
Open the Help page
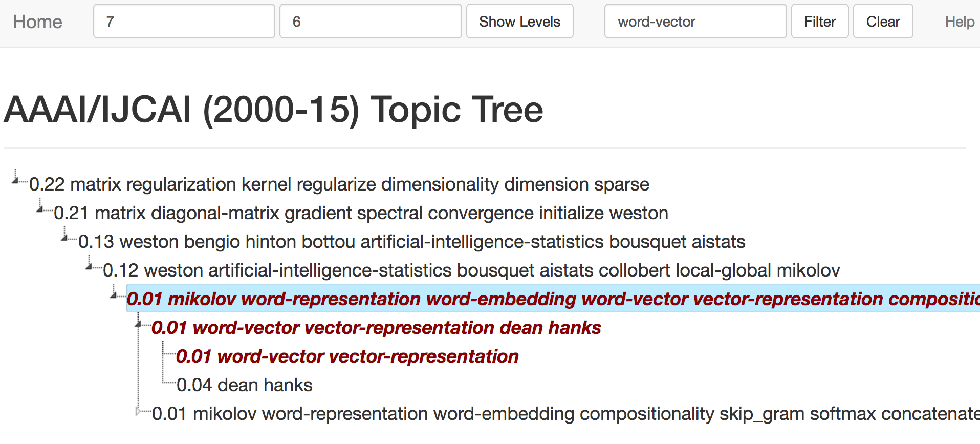click(959, 22)
